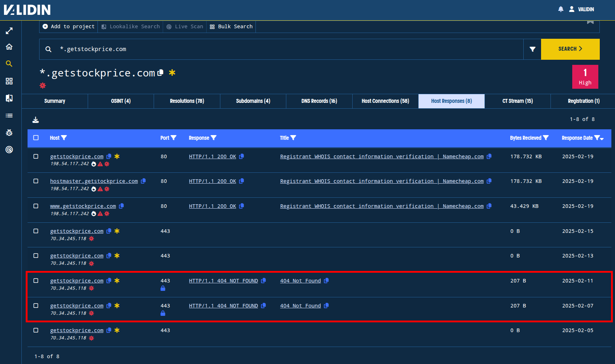Open the hostmaster.getstockprice.com link
615x364 pixels.
(94, 181)
